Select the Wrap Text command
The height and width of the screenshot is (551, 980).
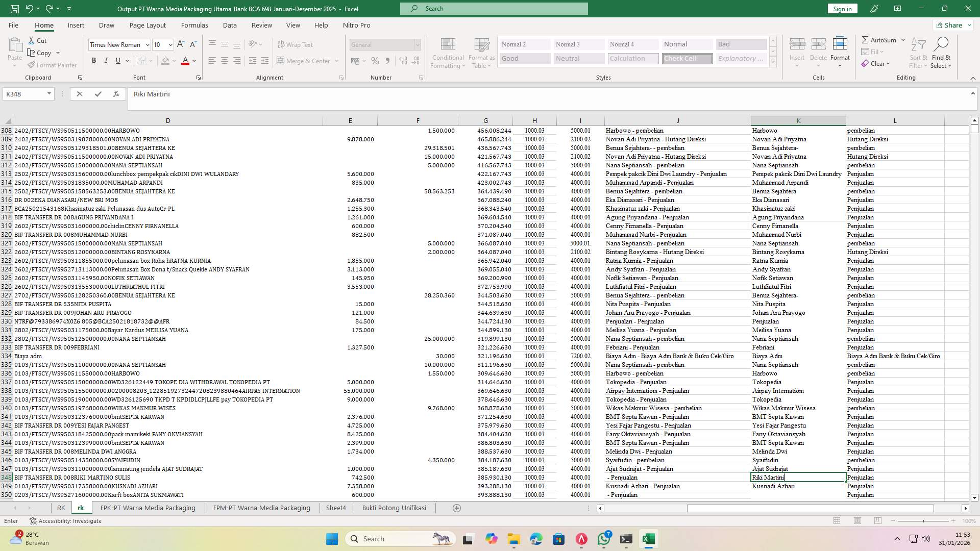click(296, 44)
